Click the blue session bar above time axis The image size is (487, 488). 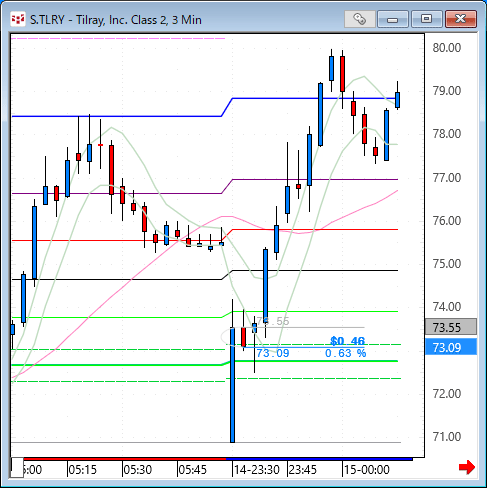pos(319,459)
